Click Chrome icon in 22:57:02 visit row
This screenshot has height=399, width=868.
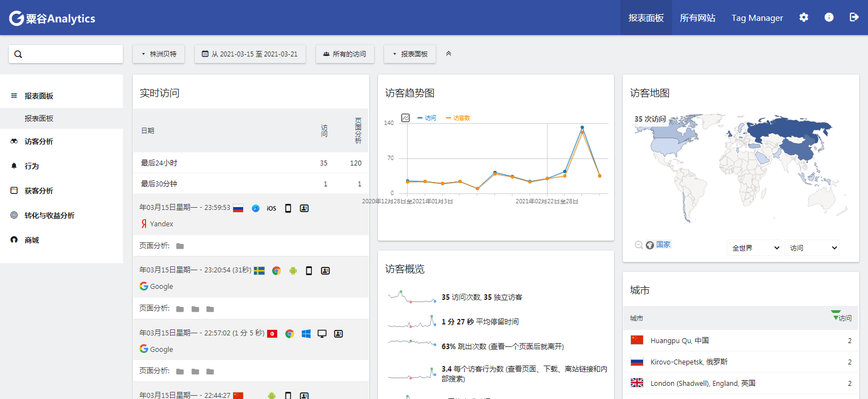pyautogui.click(x=290, y=334)
